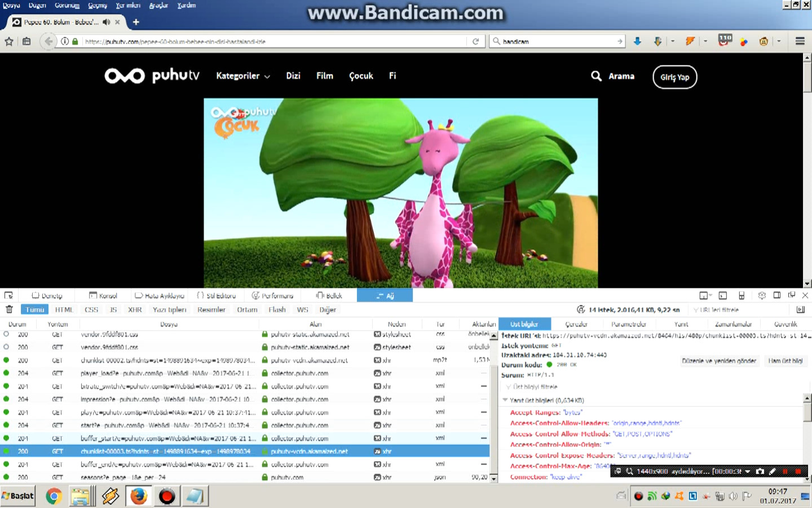Sort requests by the Dosya column header
The image size is (812, 508).
point(169,324)
